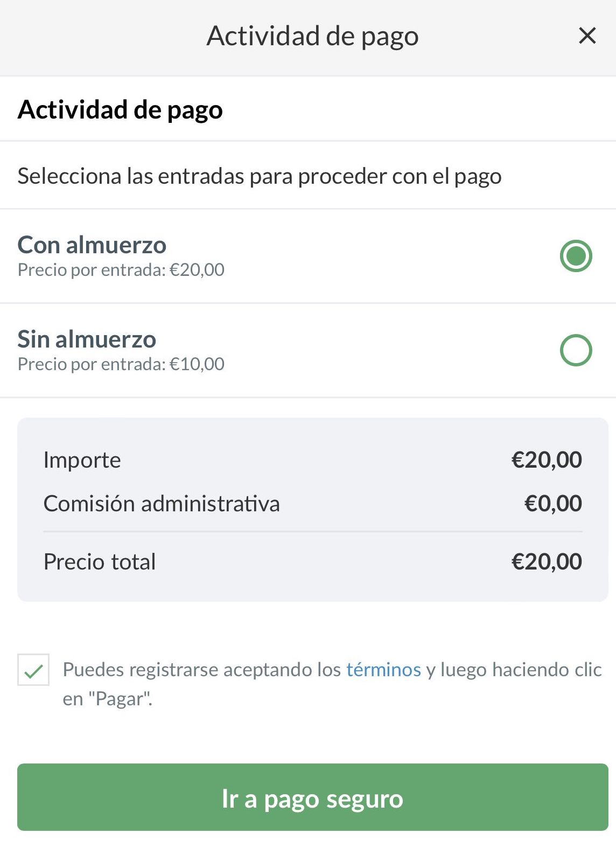
Task: Click the Puedes registrarse terms sentence
Action: tap(204, 670)
